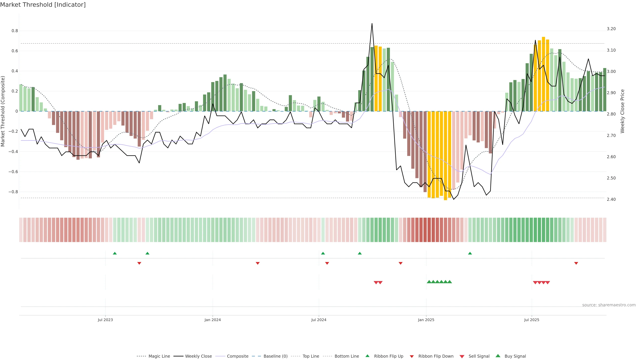Click the Sell Signal legend triangle icon
Image resolution: width=644 pixels, height=362 pixels.
(x=462, y=356)
